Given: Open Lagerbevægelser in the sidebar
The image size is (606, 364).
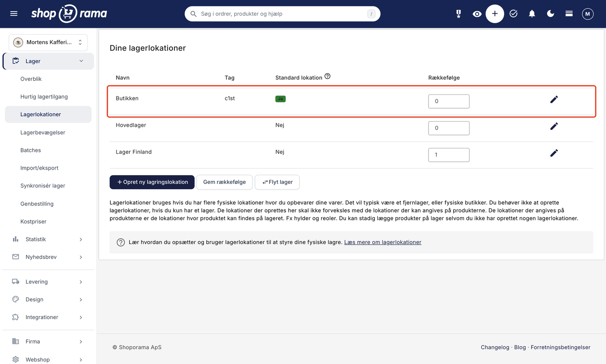Looking at the screenshot, I should click(x=43, y=132).
